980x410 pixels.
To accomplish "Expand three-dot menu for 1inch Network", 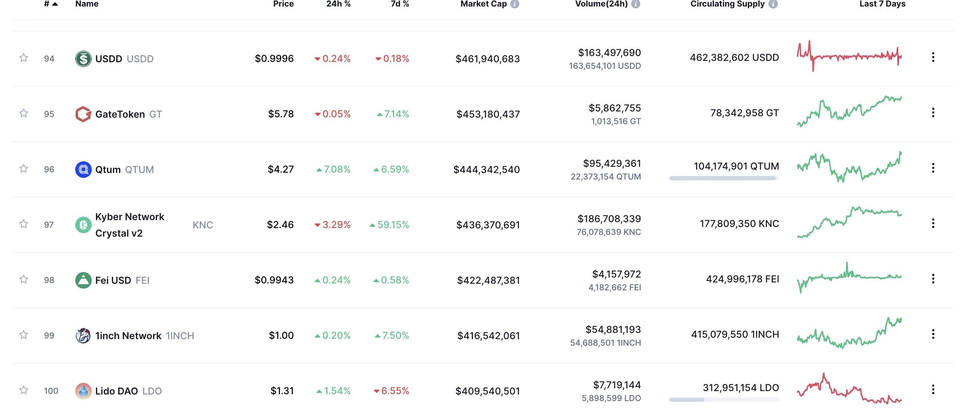I will (933, 334).
